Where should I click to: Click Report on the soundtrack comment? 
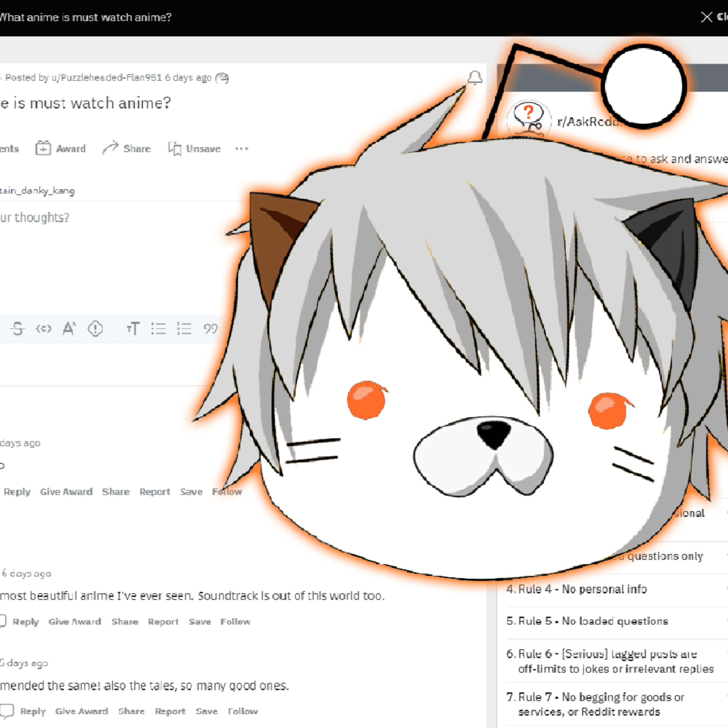(x=163, y=622)
